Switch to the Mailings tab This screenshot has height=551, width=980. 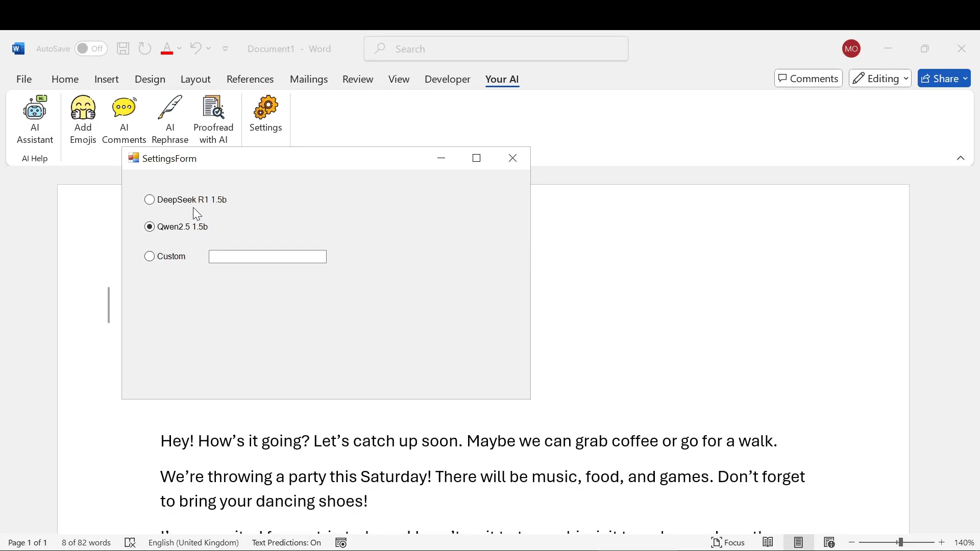click(309, 79)
